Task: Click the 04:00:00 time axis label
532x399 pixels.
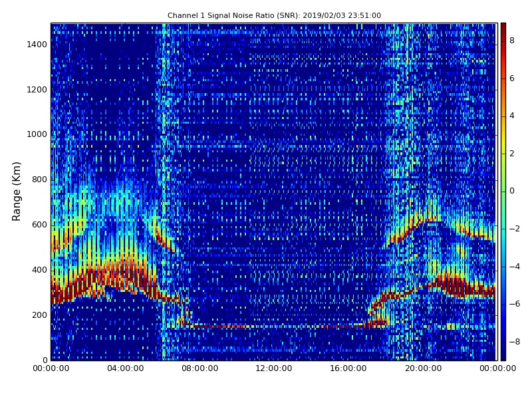Action: (x=125, y=368)
